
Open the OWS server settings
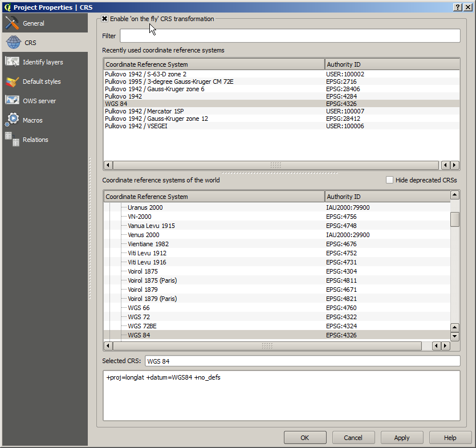(39, 100)
